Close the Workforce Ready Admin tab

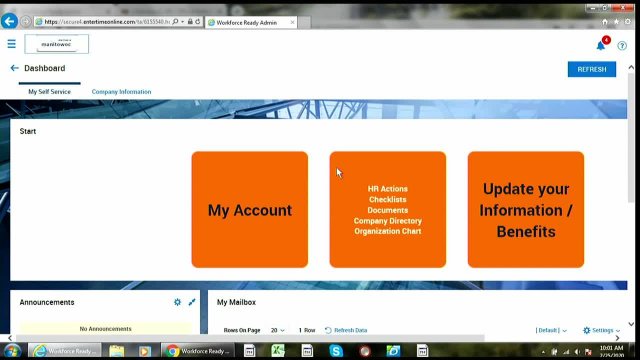pos(292,22)
